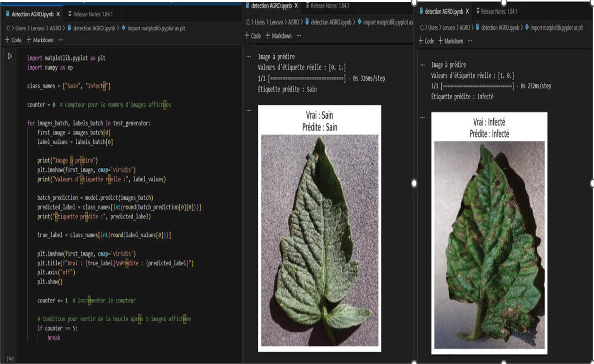Click the healthy leaf image labeled Prédite : Sain
Image resolution: width=594 pixels, height=364 pixels.
(320, 240)
